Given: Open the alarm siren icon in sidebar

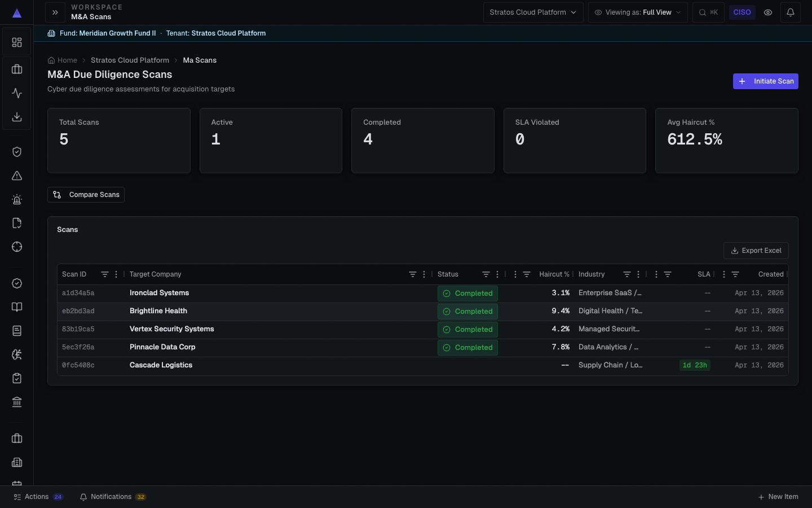Looking at the screenshot, I should (17, 199).
